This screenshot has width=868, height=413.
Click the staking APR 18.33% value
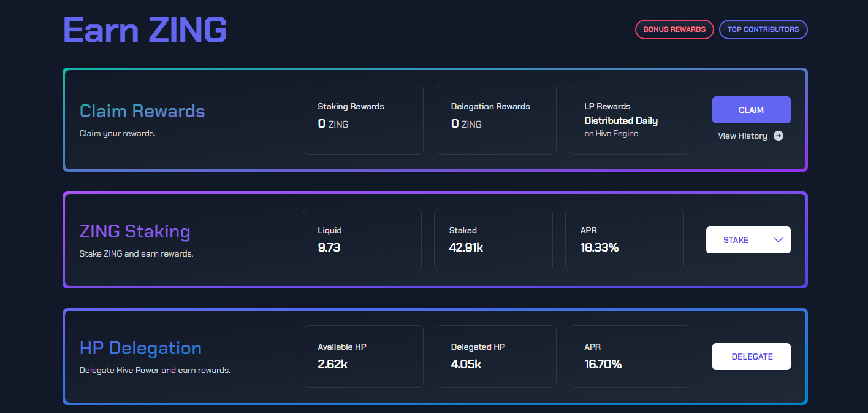click(600, 248)
